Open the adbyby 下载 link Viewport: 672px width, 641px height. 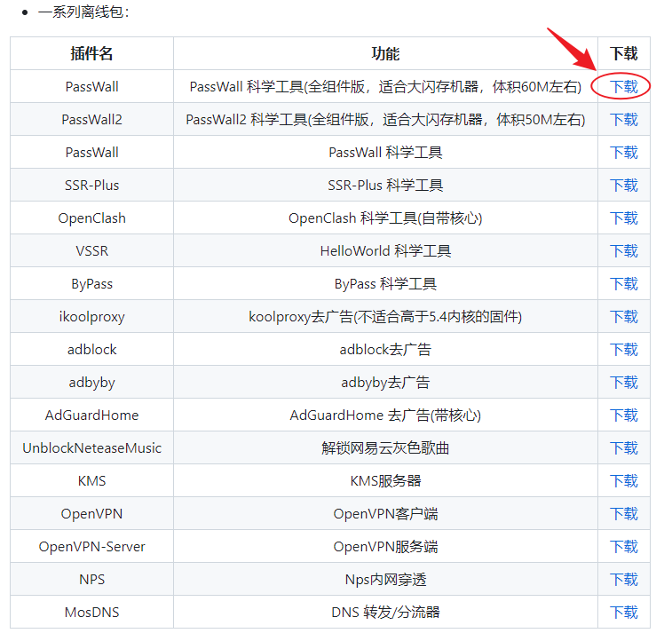[x=623, y=382]
